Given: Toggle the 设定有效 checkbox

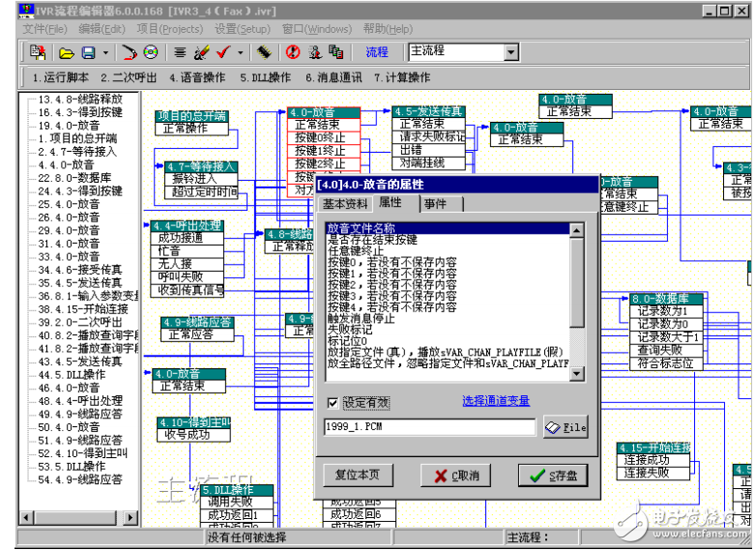Looking at the screenshot, I should coord(334,402).
